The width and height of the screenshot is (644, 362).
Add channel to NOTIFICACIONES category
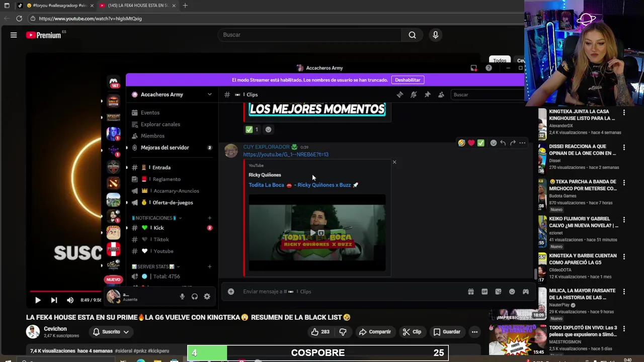(210, 218)
